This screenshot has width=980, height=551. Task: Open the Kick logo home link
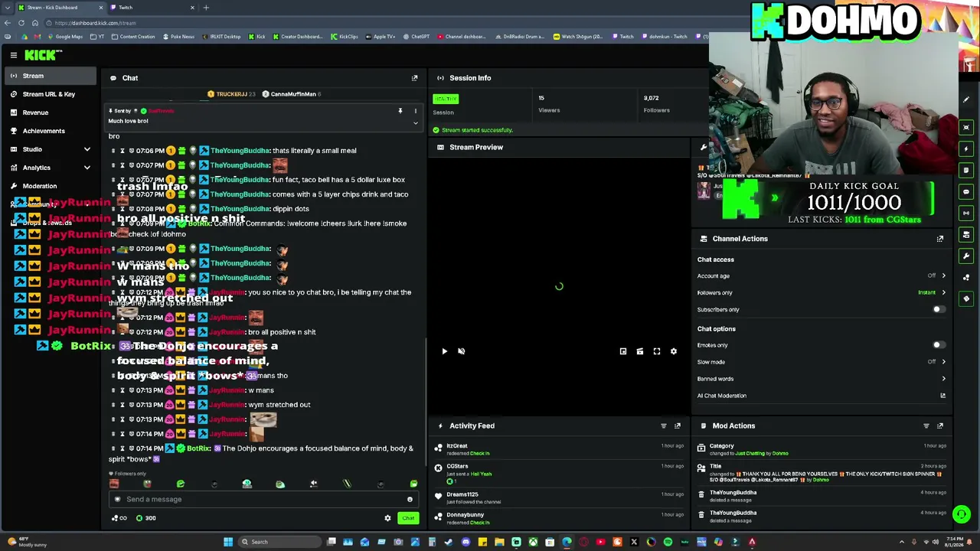pos(43,55)
